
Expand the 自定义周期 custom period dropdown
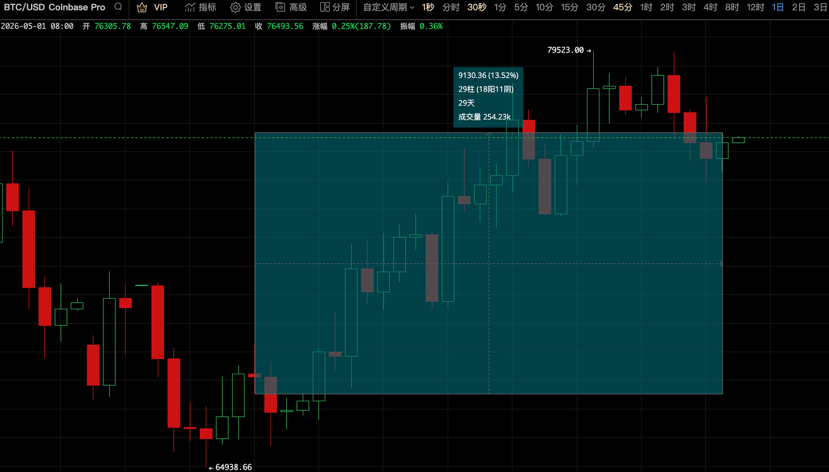pyautogui.click(x=389, y=7)
